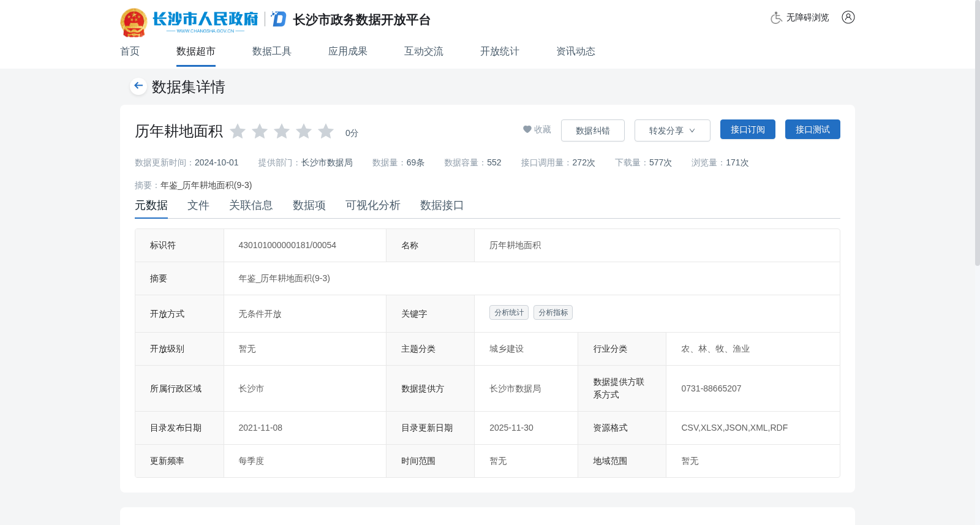Switch to the 数据接口 tab
This screenshot has height=525, width=980.
click(442, 206)
